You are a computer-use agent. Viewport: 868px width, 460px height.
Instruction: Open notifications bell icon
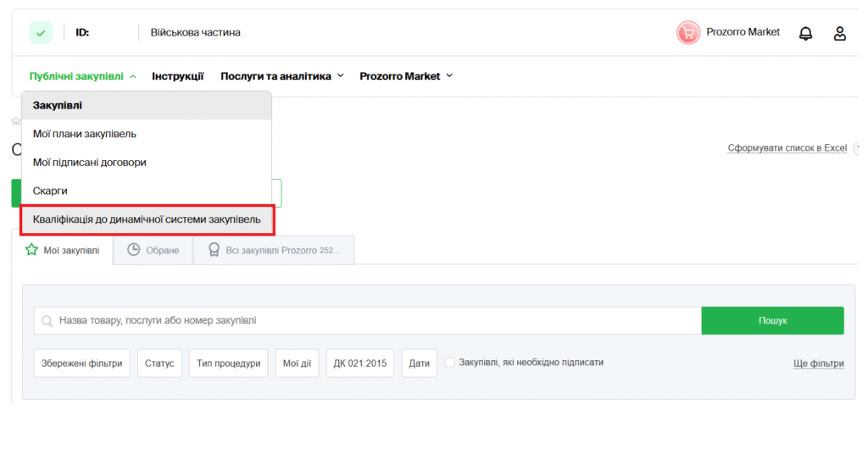805,33
